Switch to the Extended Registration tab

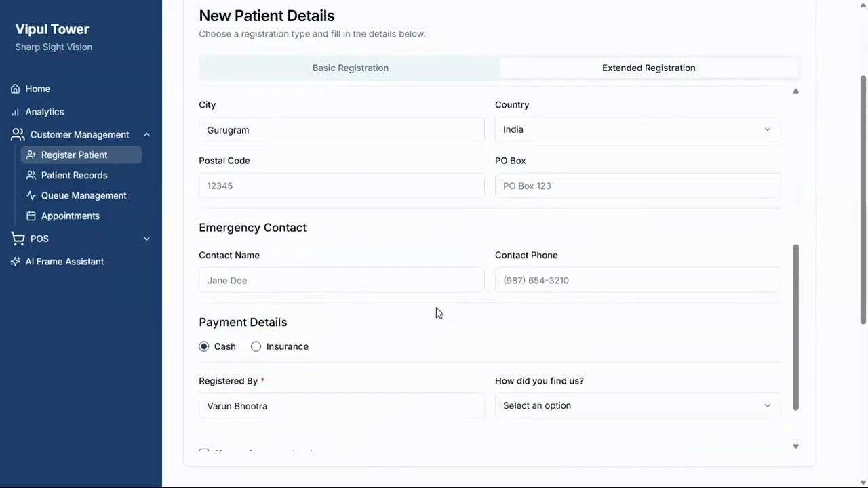649,68
